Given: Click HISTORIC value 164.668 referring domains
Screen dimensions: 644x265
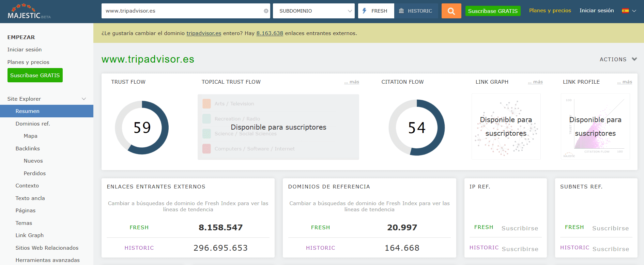Looking at the screenshot, I should tap(402, 248).
